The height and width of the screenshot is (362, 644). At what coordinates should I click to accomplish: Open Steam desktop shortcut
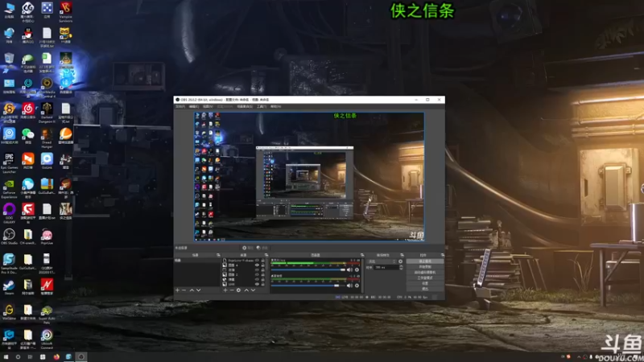pyautogui.click(x=9, y=286)
